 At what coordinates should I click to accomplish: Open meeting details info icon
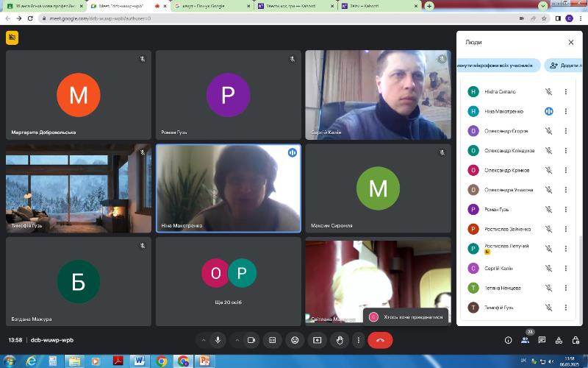508,340
